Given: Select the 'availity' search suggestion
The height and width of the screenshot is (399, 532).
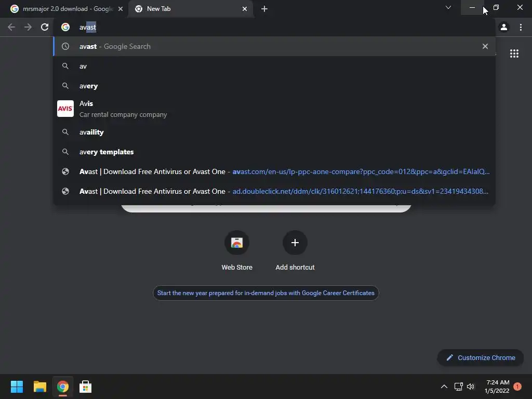Looking at the screenshot, I should (274, 132).
